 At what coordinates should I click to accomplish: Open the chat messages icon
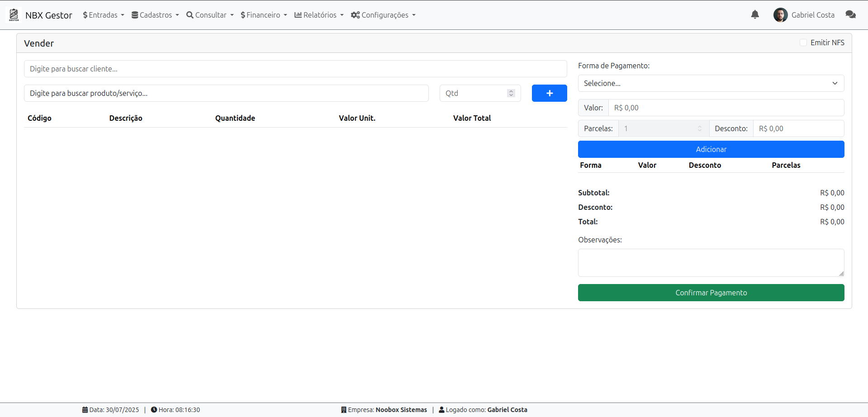850,15
